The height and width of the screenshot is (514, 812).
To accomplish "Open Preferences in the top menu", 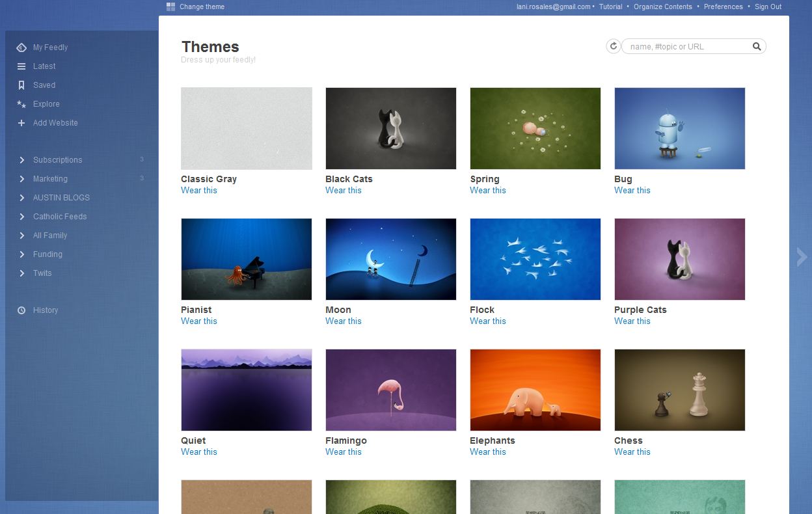I will [723, 7].
